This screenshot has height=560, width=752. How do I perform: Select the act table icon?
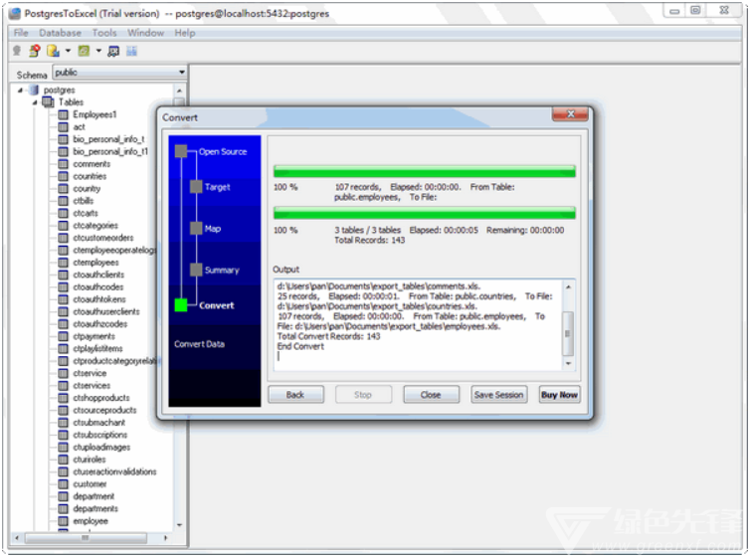pos(63,127)
